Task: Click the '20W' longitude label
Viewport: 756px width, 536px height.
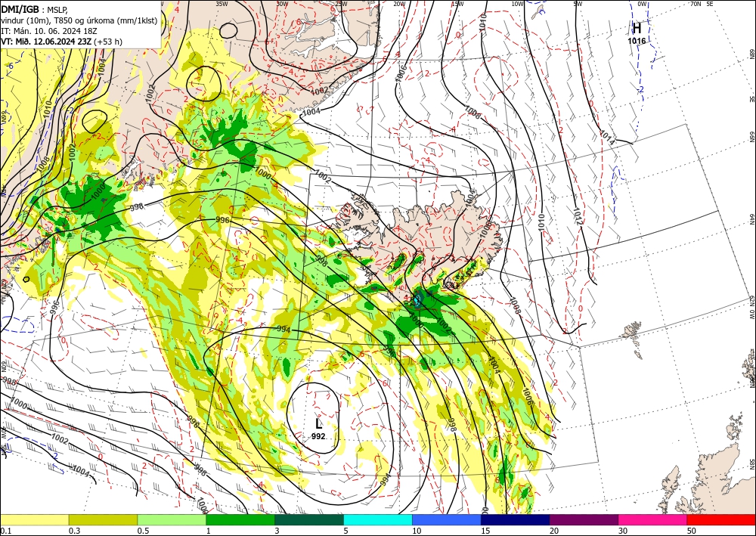Action: [x=399, y=4]
